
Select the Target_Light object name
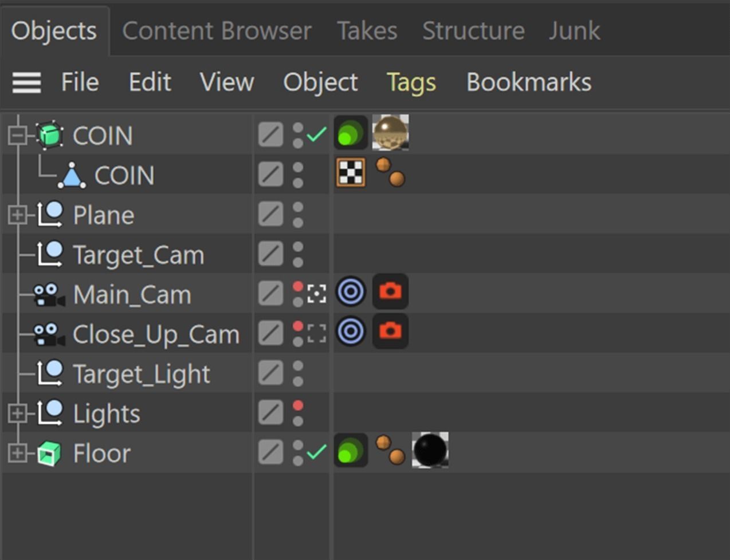[142, 374]
